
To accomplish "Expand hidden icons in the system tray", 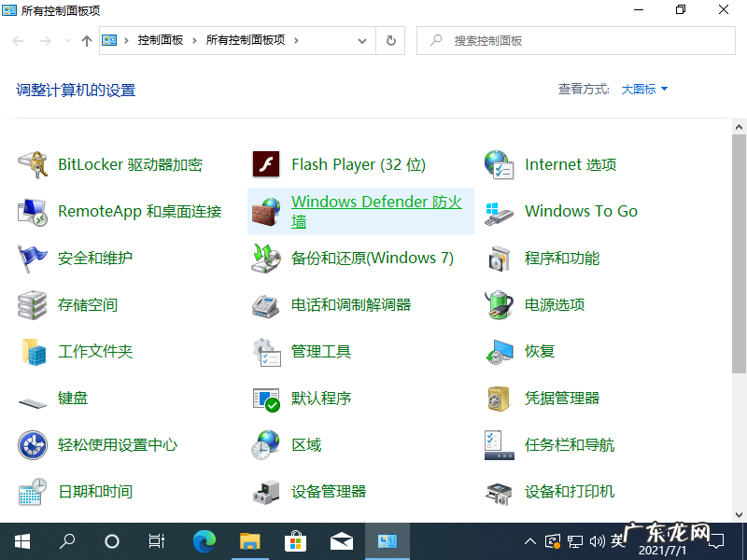I will tap(529, 541).
